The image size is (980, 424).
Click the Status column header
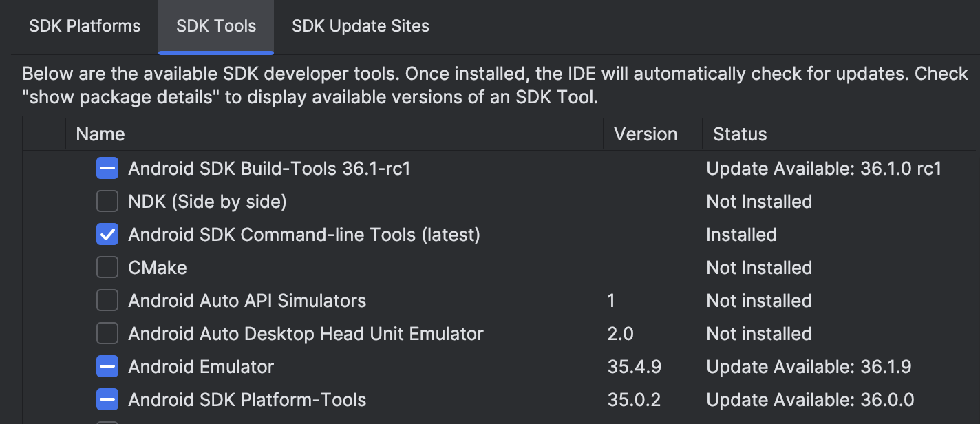[740, 134]
